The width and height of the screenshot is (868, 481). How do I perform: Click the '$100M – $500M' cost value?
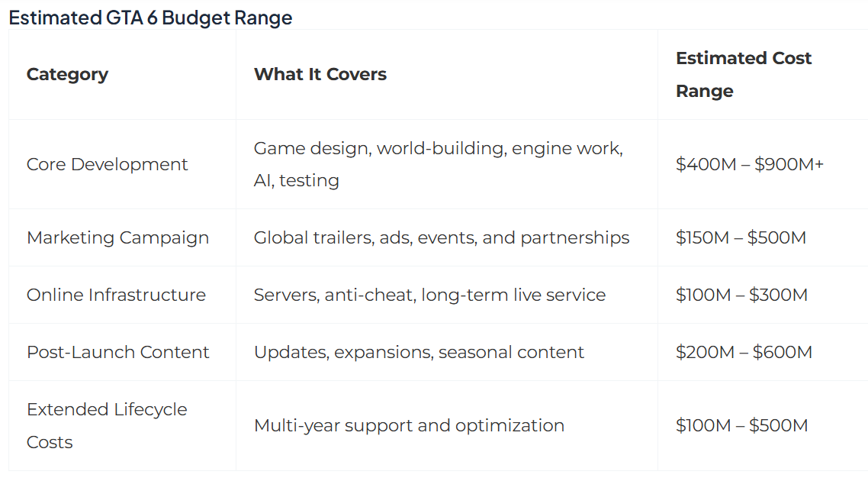point(742,425)
